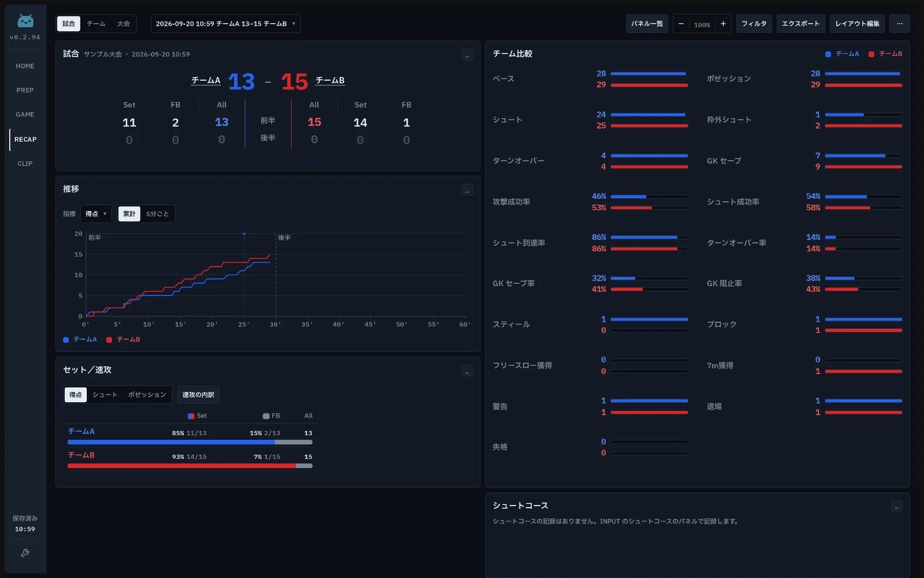The width and height of the screenshot is (924, 578).
Task: Select ポゼッション in the set/fast break panel
Action: coord(147,395)
